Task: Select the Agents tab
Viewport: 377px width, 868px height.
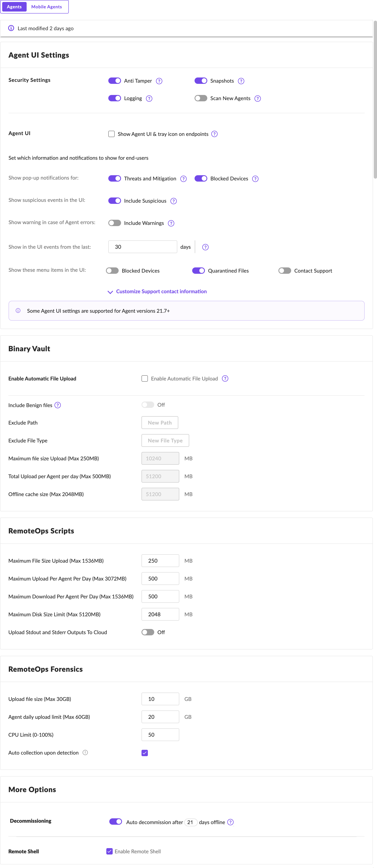Action: 14,7
